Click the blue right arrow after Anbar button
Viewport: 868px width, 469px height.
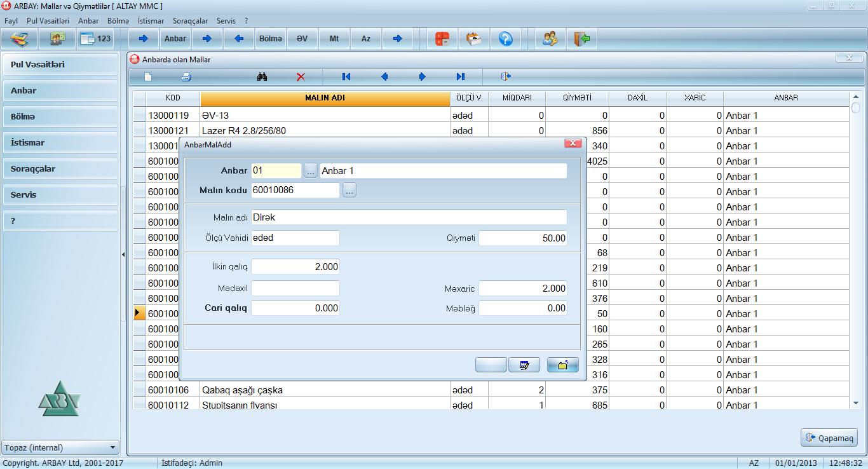pos(207,39)
